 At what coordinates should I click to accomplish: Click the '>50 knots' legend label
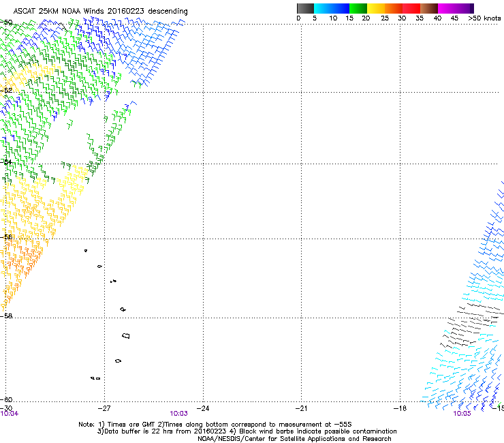coord(484,18)
